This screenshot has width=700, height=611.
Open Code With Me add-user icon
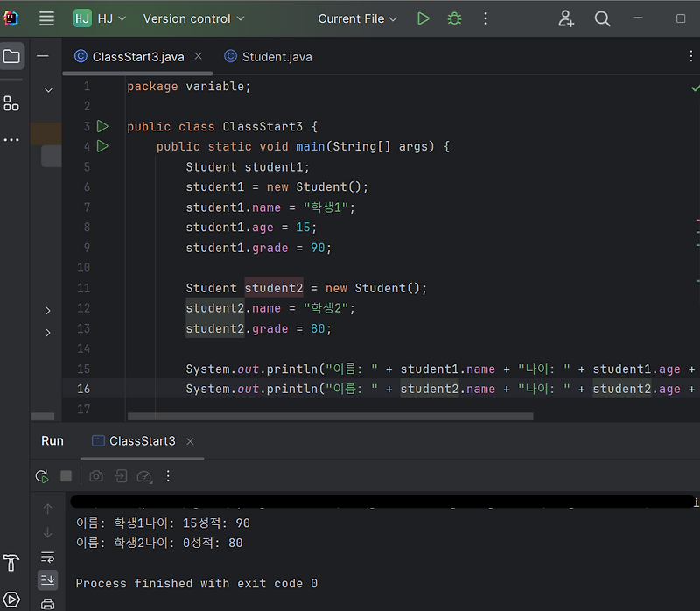click(566, 18)
